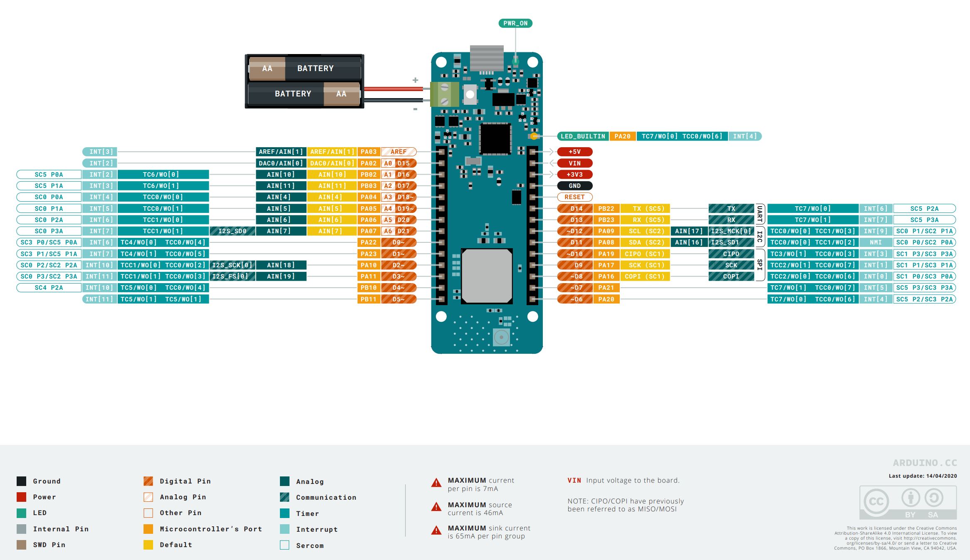Click the silver USB connector on the board top
The image size is (970, 560).
pos(487,58)
